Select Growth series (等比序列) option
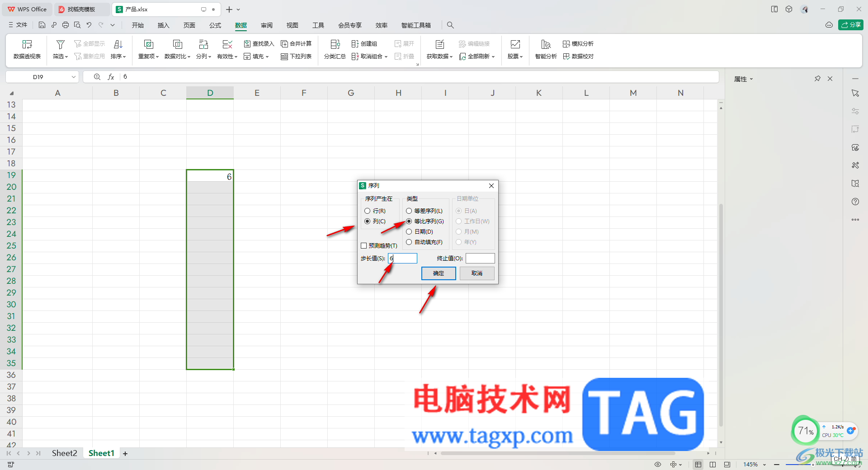The width and height of the screenshot is (868, 470). (409, 221)
